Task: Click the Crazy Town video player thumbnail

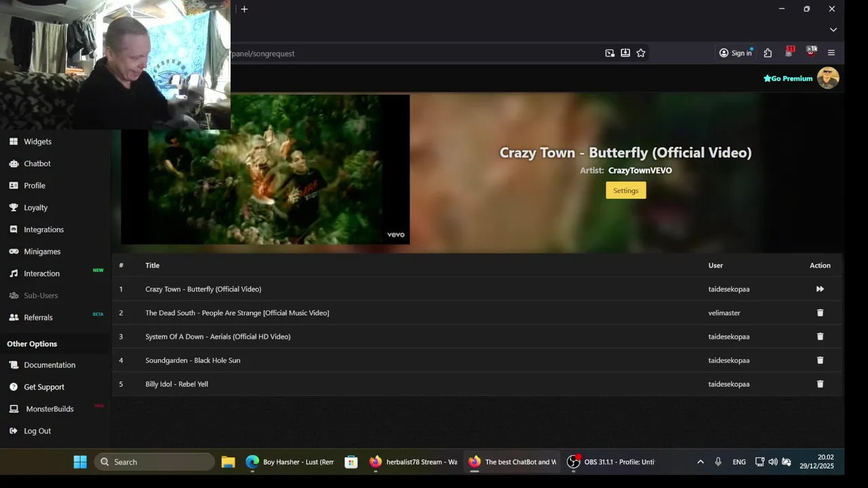Action: tap(265, 169)
